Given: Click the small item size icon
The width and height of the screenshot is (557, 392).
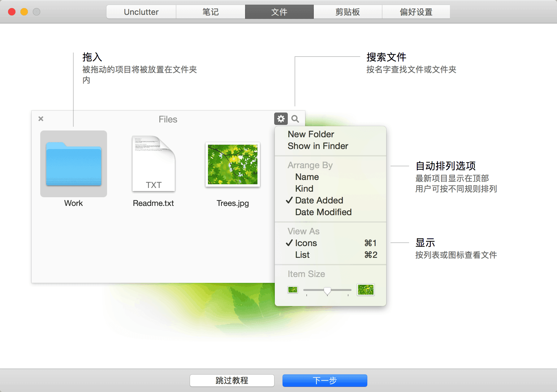Looking at the screenshot, I should coord(293,290).
